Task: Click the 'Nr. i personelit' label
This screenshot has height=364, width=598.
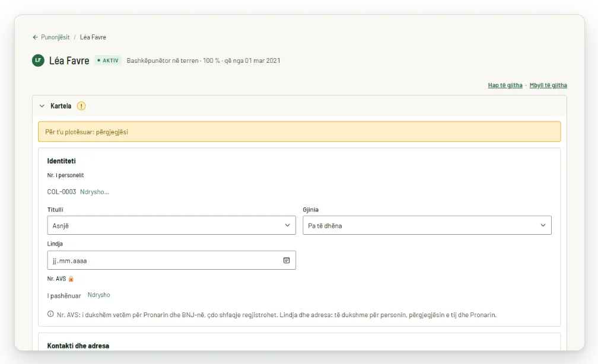Action: click(x=66, y=175)
